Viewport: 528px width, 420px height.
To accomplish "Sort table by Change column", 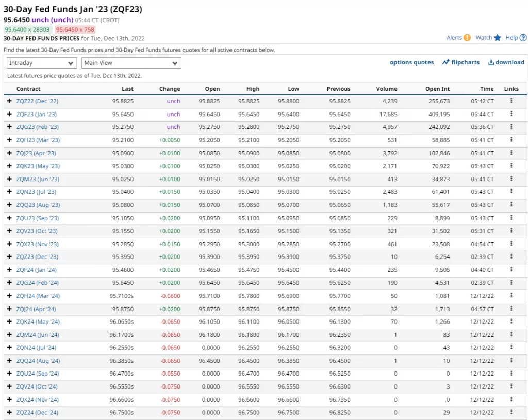I will 170,89.
